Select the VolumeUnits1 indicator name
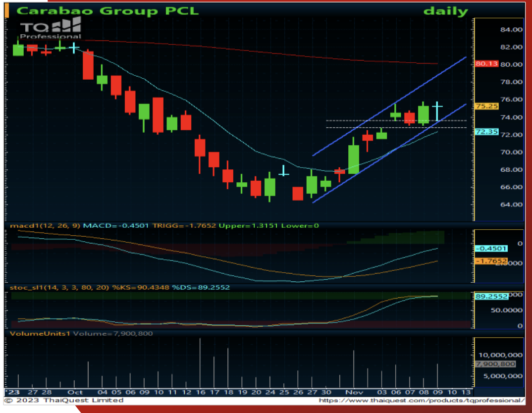 point(40,334)
